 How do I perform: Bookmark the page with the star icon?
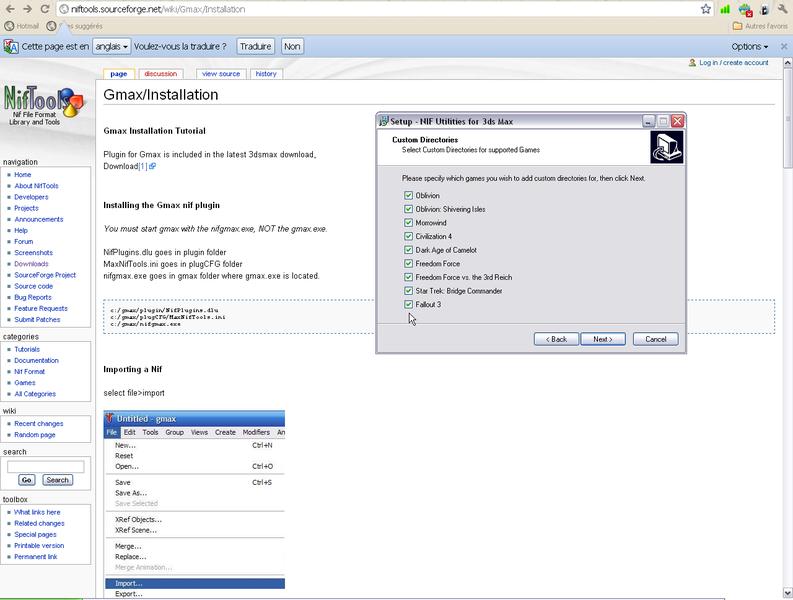point(706,9)
